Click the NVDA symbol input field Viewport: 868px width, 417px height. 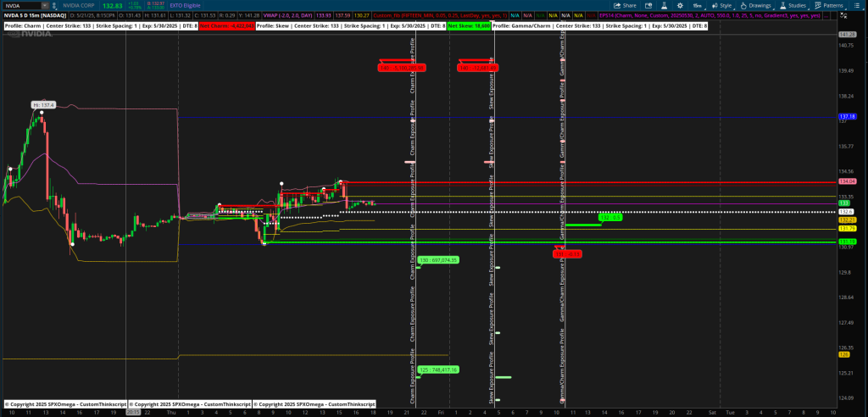click(x=22, y=5)
